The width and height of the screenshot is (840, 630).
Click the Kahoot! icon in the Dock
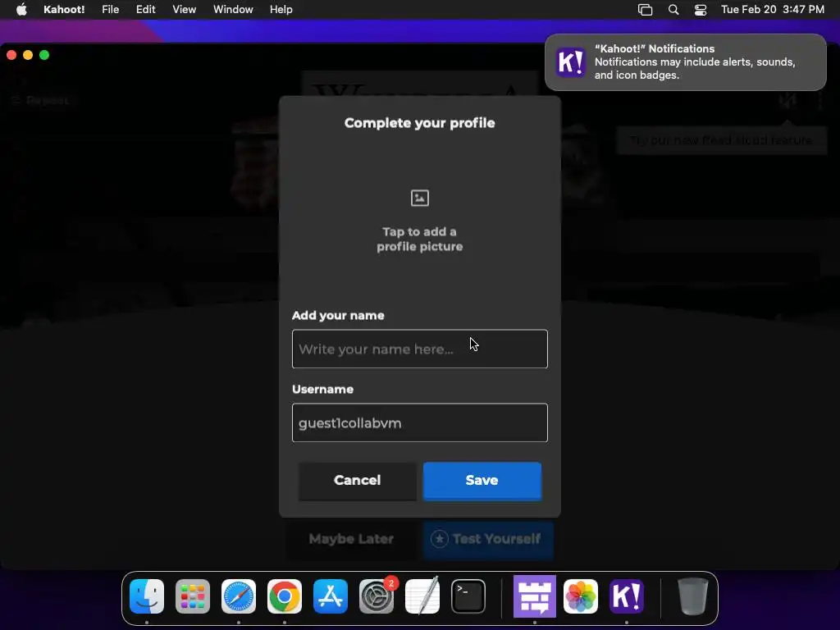627,596
